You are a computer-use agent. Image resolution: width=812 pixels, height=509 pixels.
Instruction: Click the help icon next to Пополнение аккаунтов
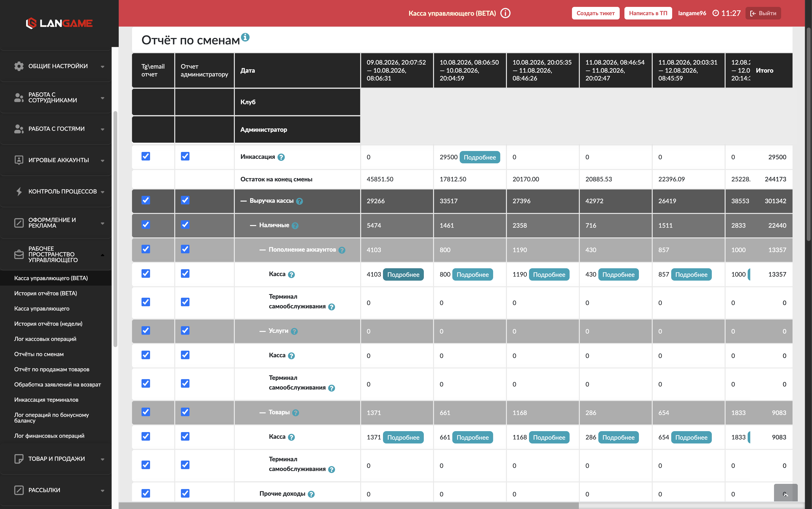(342, 250)
